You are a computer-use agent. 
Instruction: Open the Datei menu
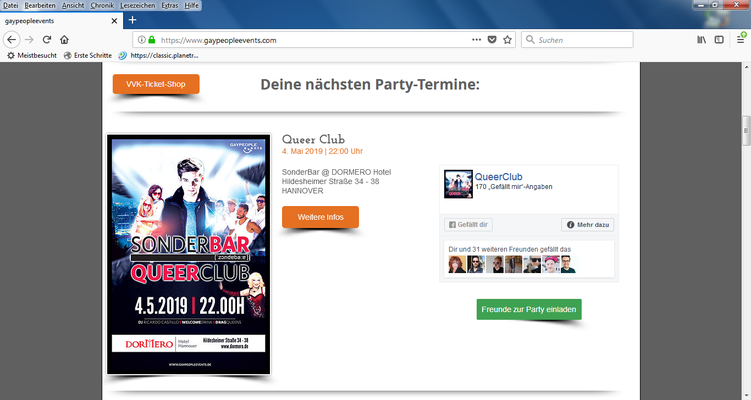(x=11, y=5)
